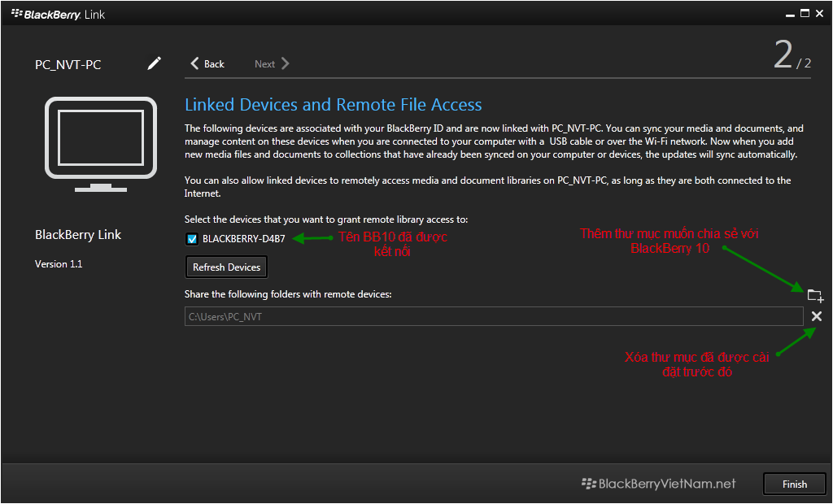The width and height of the screenshot is (833, 504).
Task: Click the Version 1.1 text
Action: (x=59, y=264)
